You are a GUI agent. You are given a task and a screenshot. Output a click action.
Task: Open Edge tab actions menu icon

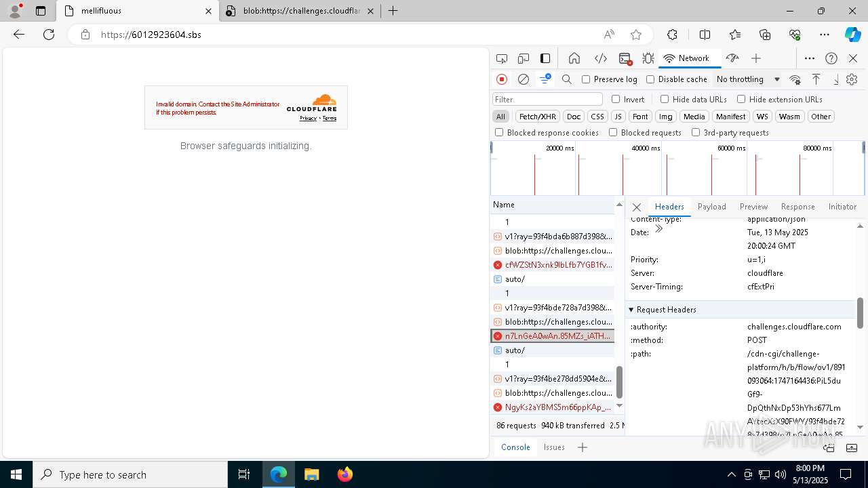click(41, 11)
